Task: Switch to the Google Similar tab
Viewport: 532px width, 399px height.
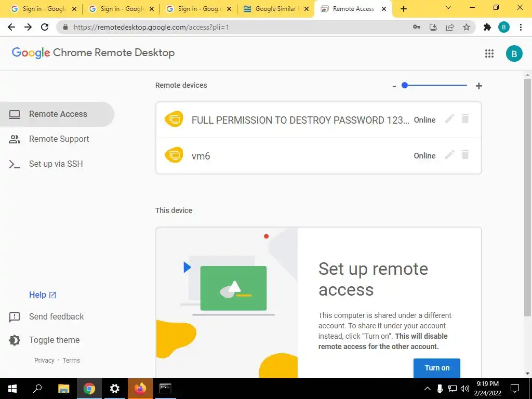Action: click(x=275, y=9)
